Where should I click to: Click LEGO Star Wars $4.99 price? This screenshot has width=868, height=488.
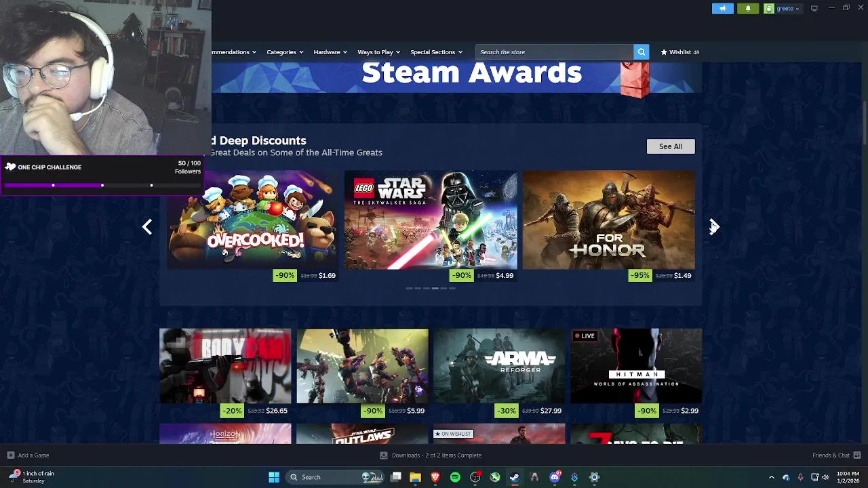pos(505,275)
